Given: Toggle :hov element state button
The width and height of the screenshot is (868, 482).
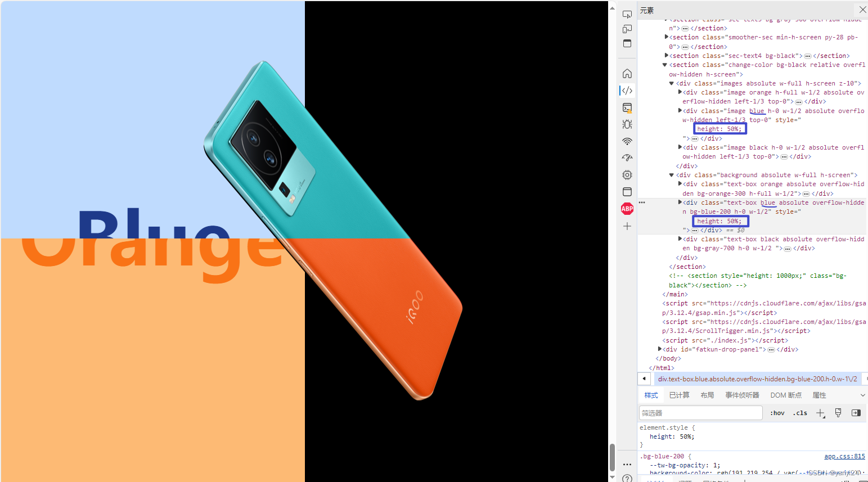Looking at the screenshot, I should point(777,413).
